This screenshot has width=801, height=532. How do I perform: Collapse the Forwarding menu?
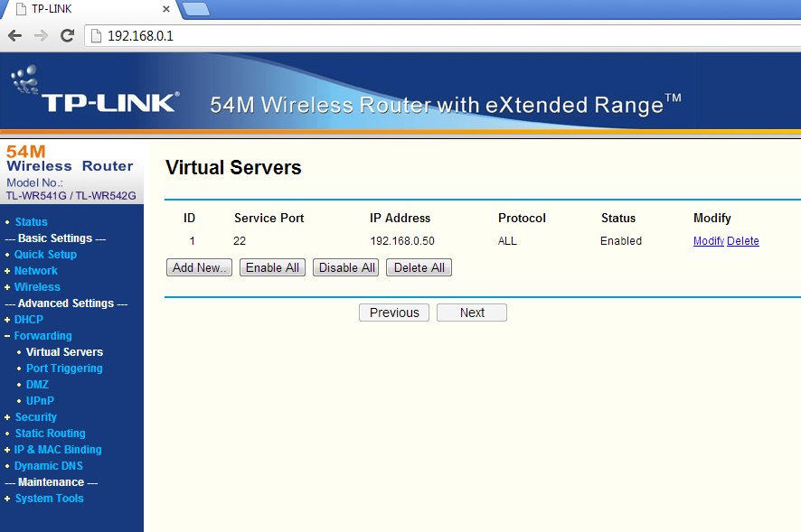42,336
